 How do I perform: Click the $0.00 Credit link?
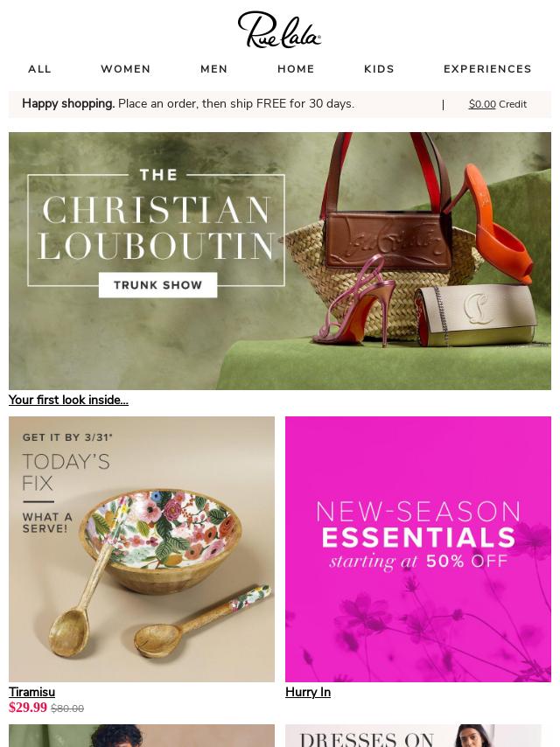coord(498,104)
